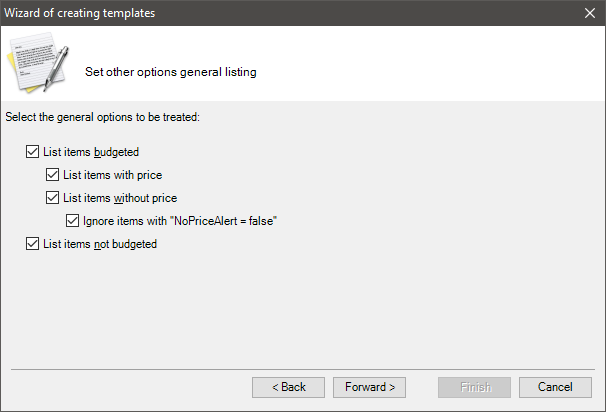
Task: Click the "Select the general options to be treated" text
Action: (102, 117)
